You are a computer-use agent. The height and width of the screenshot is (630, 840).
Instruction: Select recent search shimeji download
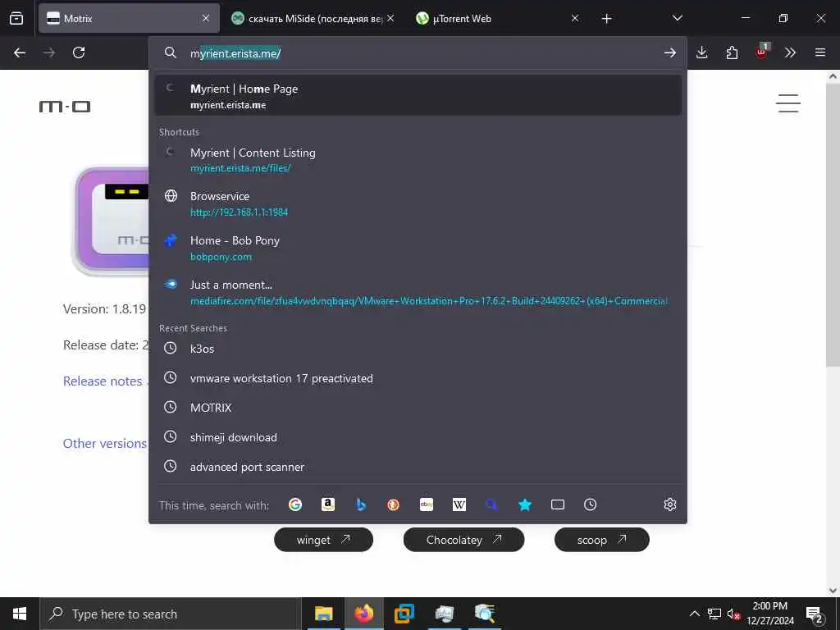(x=418, y=437)
